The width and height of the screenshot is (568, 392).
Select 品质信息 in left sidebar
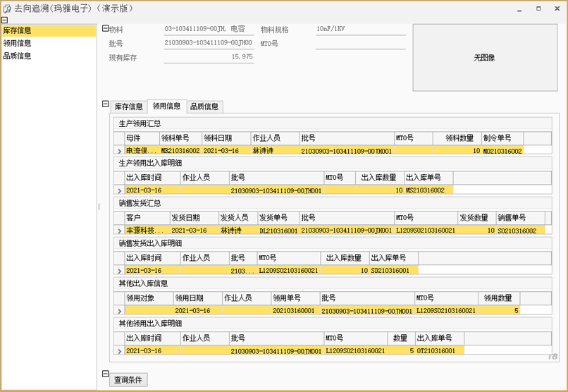(x=18, y=56)
